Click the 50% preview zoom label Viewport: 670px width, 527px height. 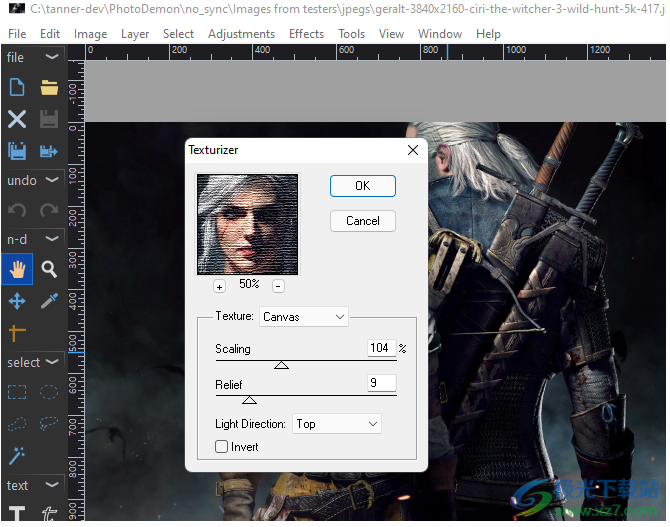pyautogui.click(x=249, y=284)
